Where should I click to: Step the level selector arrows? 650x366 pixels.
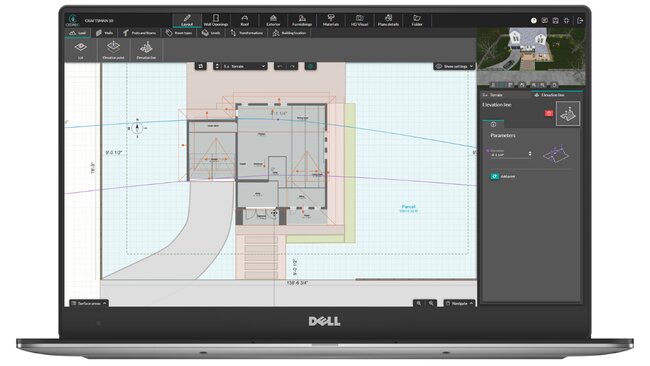pos(217,66)
